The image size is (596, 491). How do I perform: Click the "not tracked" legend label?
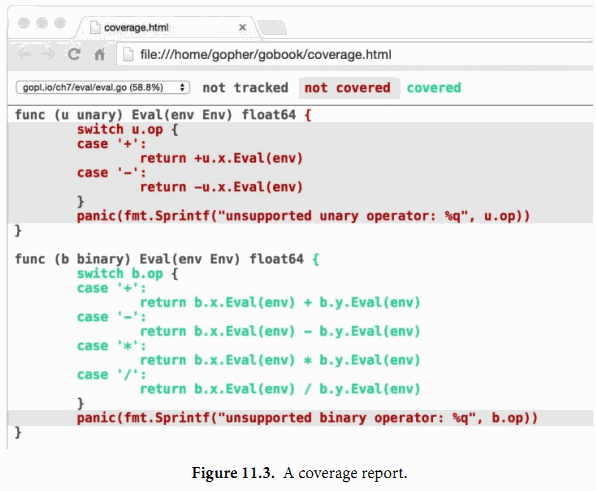click(245, 88)
